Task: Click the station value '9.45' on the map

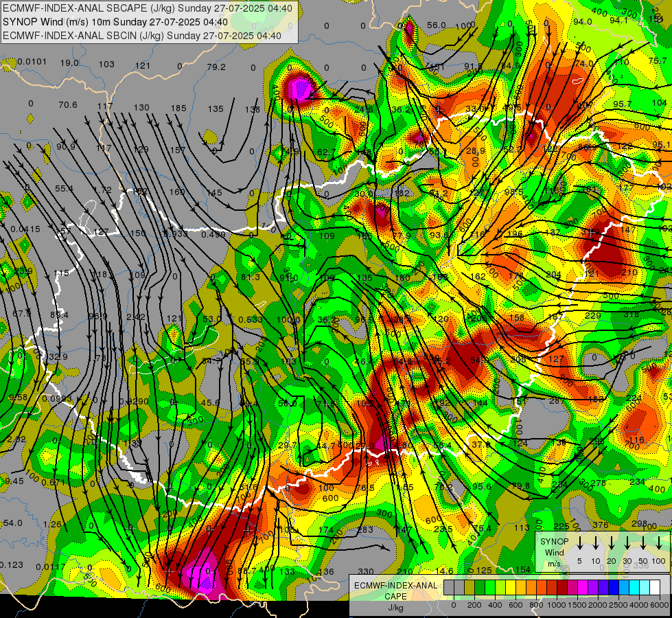Action: (14, 481)
